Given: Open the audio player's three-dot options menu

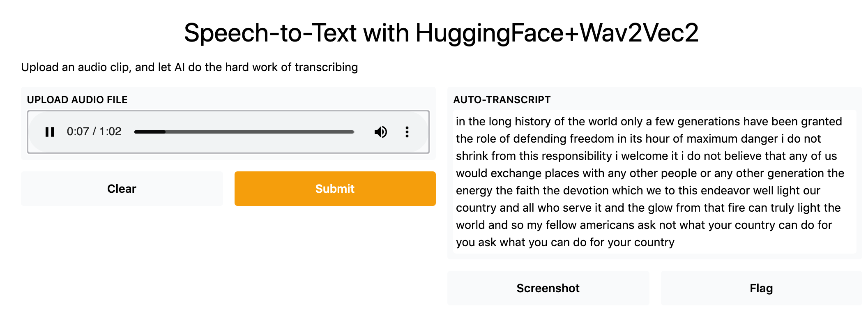Looking at the screenshot, I should click(x=407, y=132).
